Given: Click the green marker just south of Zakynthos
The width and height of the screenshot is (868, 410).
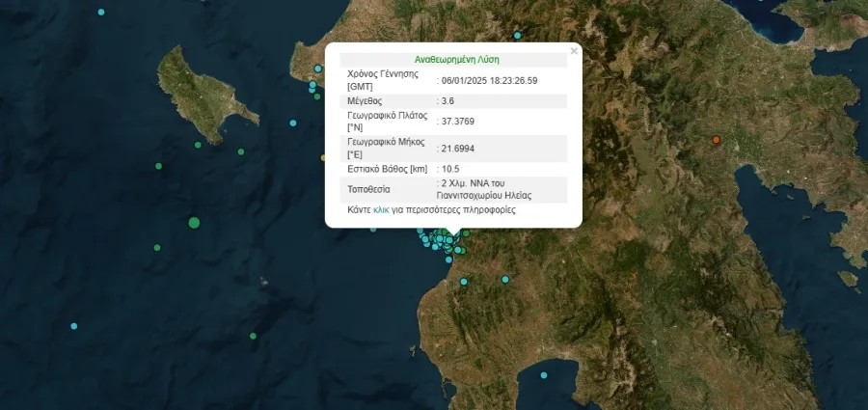Looking at the screenshot, I should click(x=198, y=146).
